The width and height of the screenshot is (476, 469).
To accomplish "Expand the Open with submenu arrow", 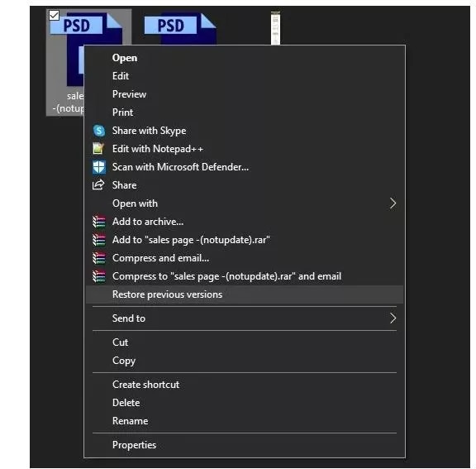I will (393, 203).
